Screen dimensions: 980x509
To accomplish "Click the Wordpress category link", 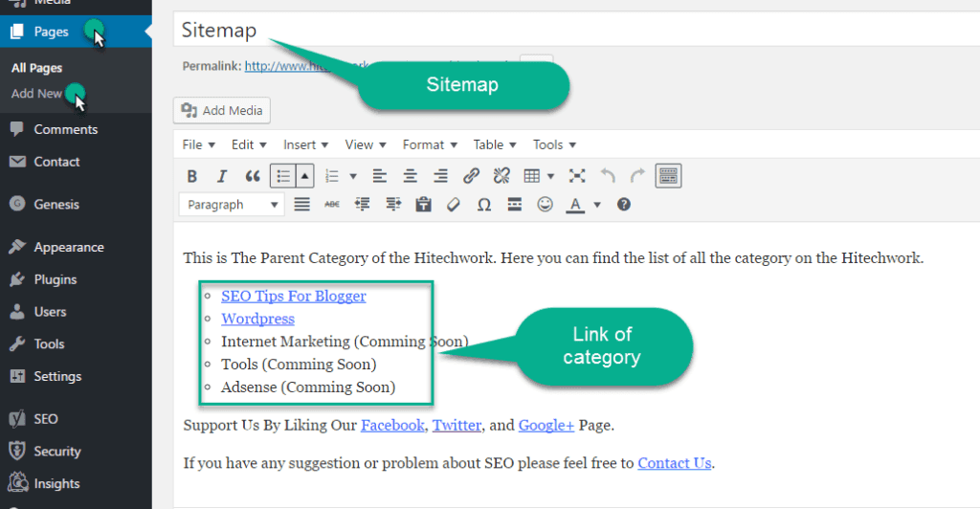I will pyautogui.click(x=257, y=319).
